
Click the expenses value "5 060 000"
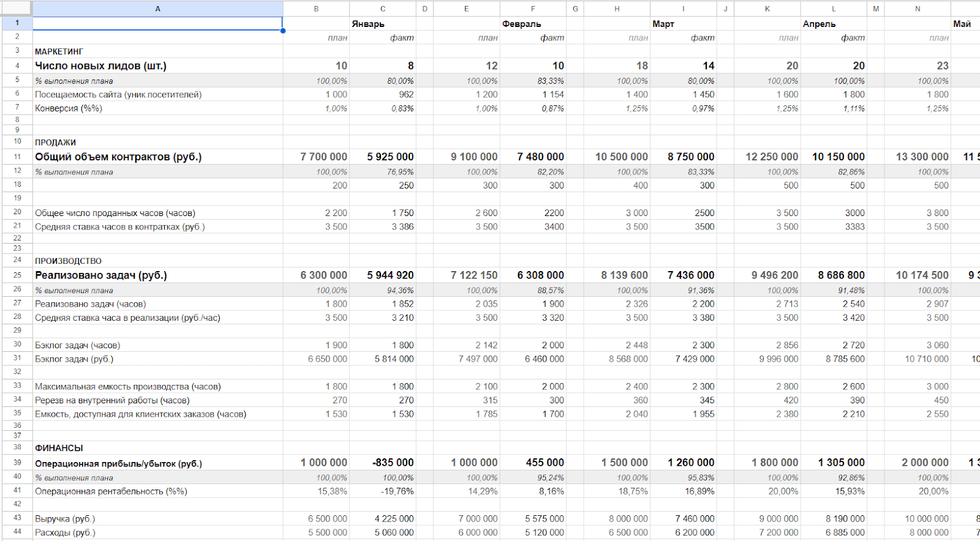[383, 532]
